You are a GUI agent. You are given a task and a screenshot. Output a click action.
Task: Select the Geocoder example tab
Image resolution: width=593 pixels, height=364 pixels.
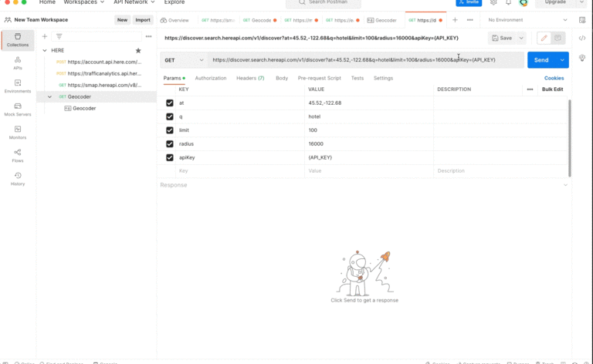382,20
